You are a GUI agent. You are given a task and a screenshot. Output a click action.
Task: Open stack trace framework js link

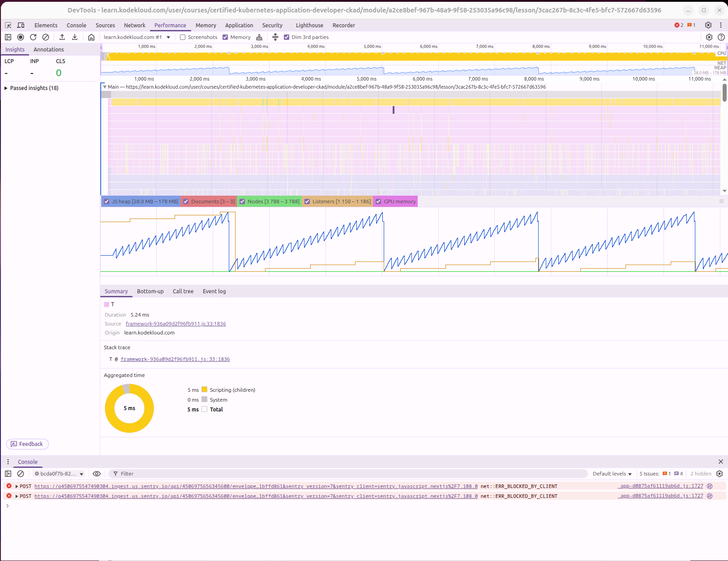[x=175, y=359]
